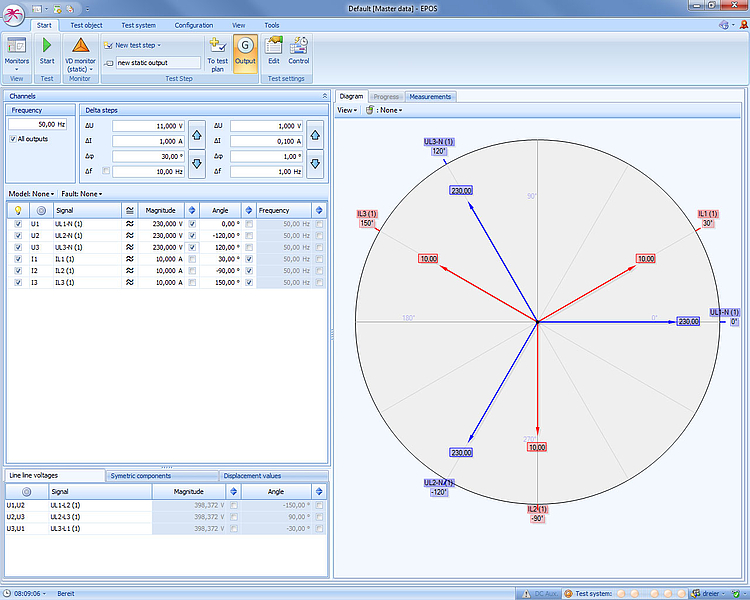Image resolution: width=750 pixels, height=600 pixels.
Task: Click the To test plan icon
Action: (218, 46)
